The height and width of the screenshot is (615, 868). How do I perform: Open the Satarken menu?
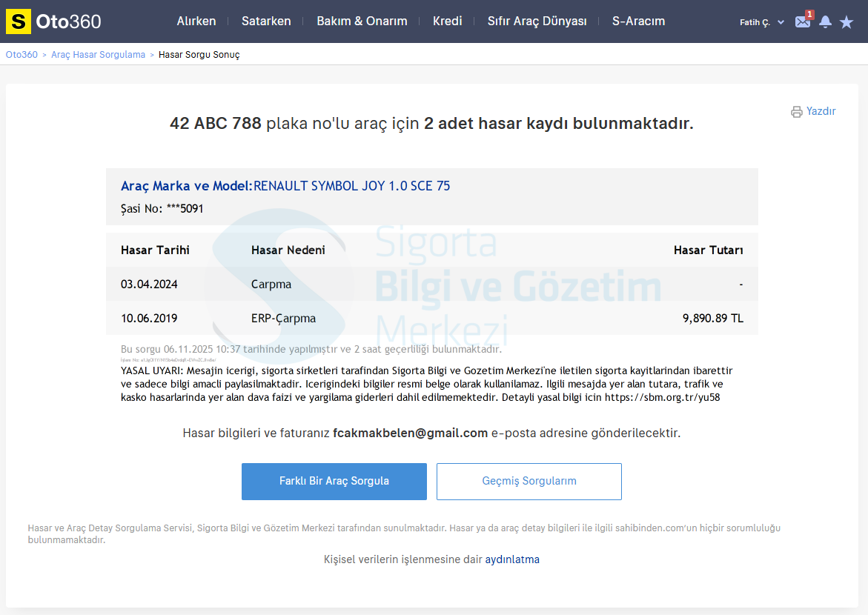click(x=266, y=21)
